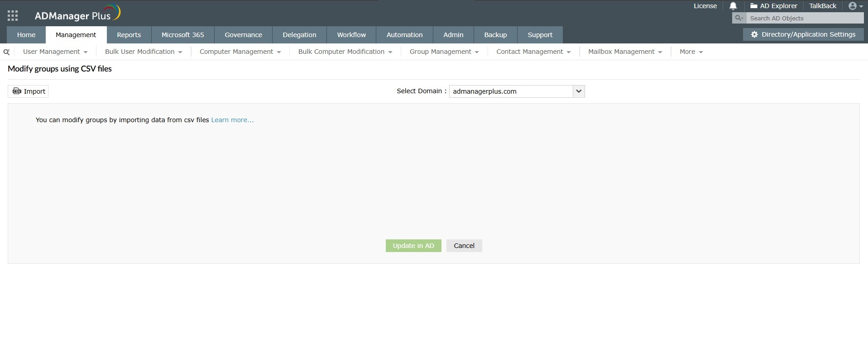Expand User Management menu

[55, 52]
